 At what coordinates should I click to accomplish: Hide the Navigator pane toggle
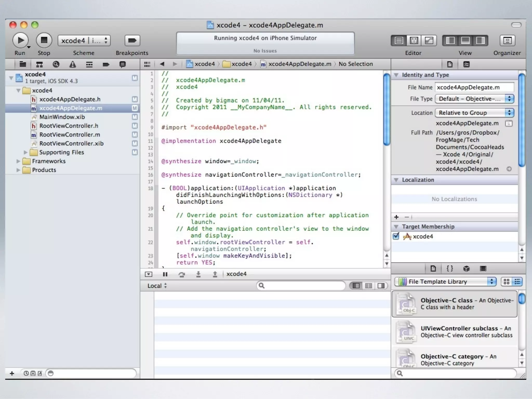tap(450, 41)
